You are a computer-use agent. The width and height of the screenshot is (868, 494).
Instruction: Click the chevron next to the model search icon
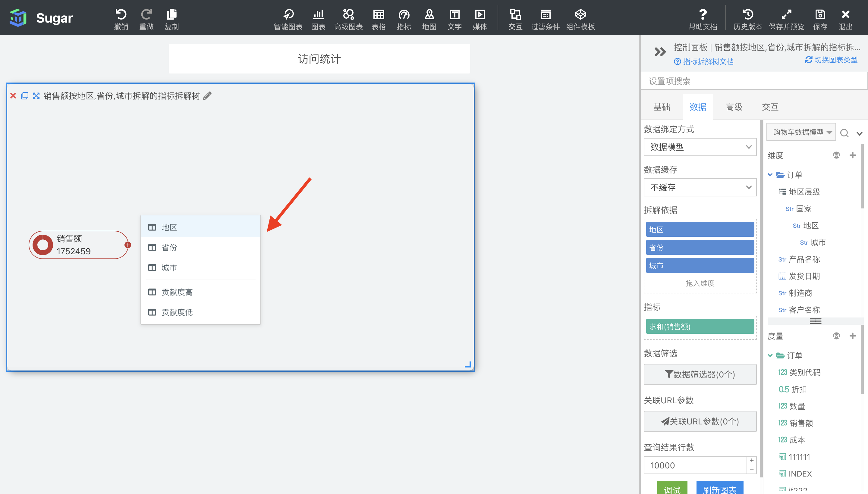[859, 133]
